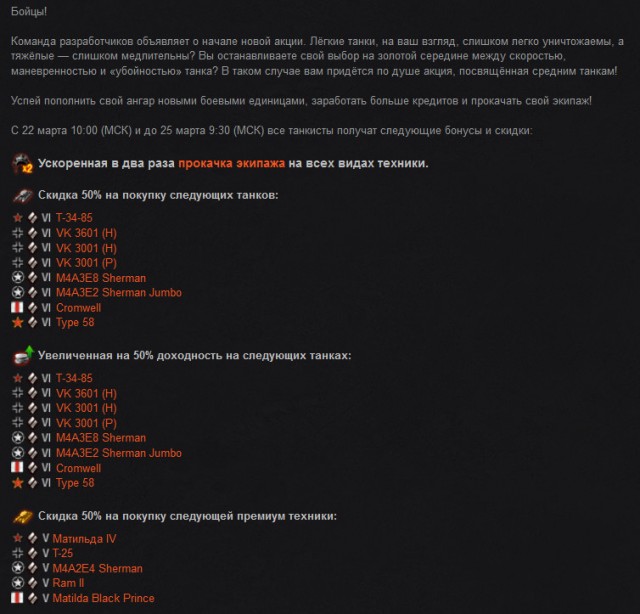Click USA star icon beside discount M4A3E2 Sherman Jumbo
Image resolution: width=640 pixels, height=614 pixels.
point(18,292)
